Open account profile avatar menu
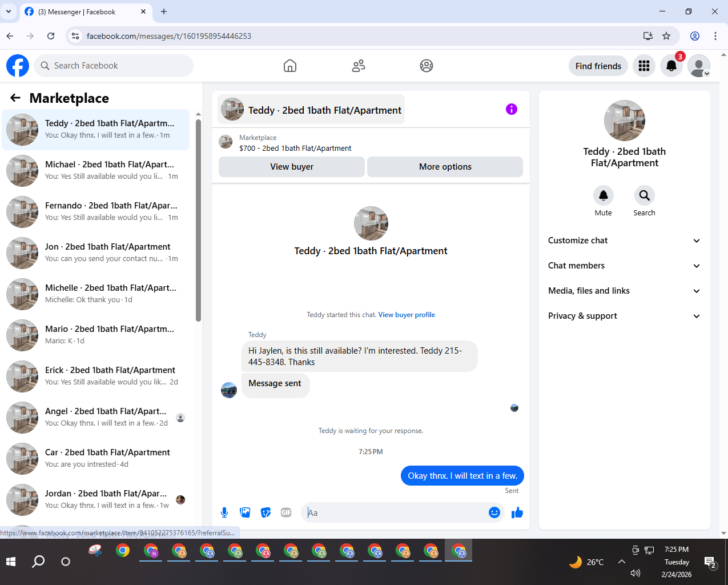Viewport: 728px width, 585px height. point(699,66)
